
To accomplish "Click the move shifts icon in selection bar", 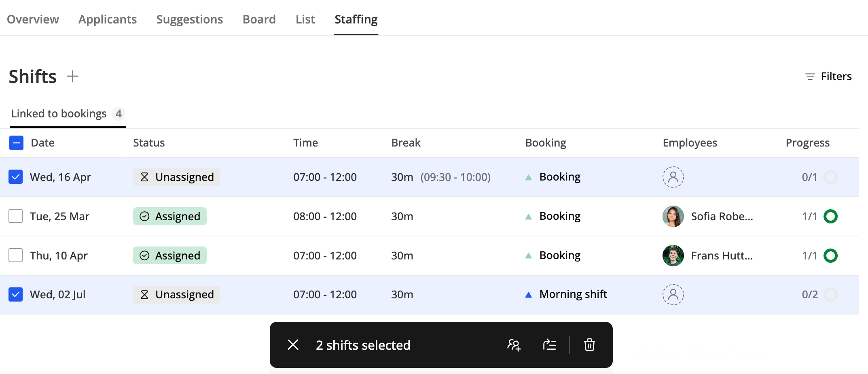I will [549, 345].
